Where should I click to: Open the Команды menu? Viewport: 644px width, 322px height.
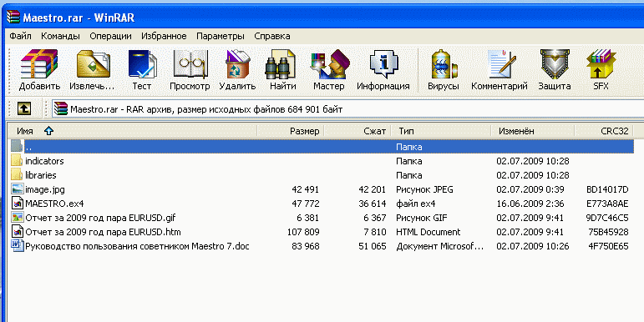click(60, 36)
